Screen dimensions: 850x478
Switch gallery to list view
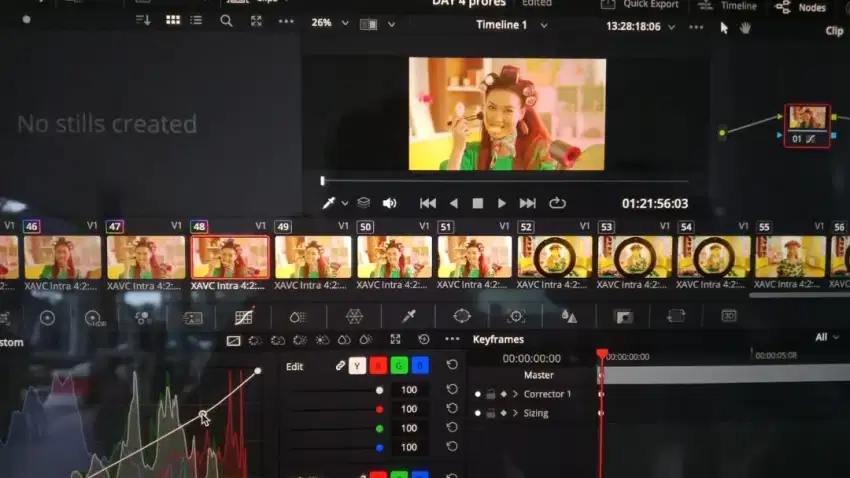click(x=196, y=21)
